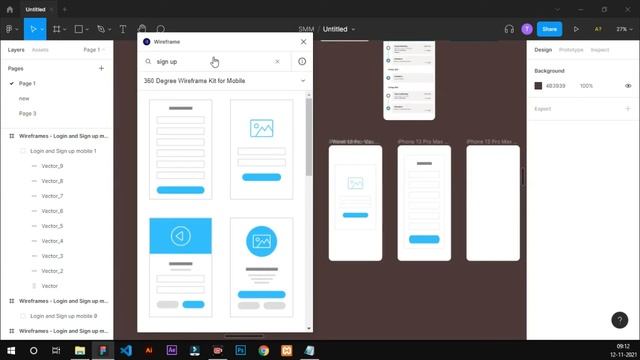Image resolution: width=640 pixels, height=360 pixels.
Task: Close the Wireframe plugin window
Action: click(x=303, y=42)
